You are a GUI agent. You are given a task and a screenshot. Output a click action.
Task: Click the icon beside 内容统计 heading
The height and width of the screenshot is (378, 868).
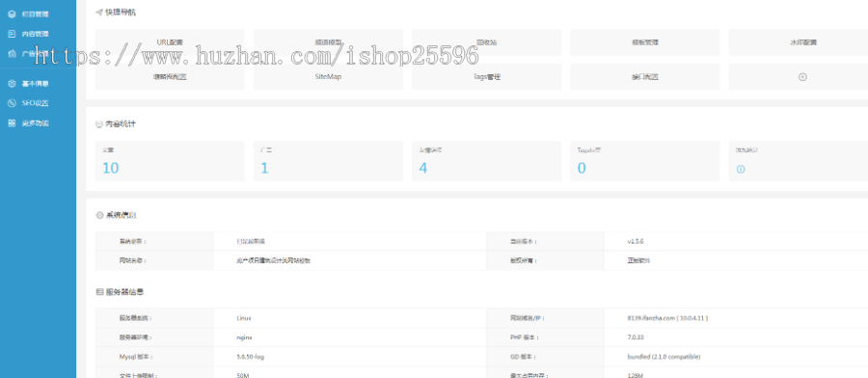[99, 124]
